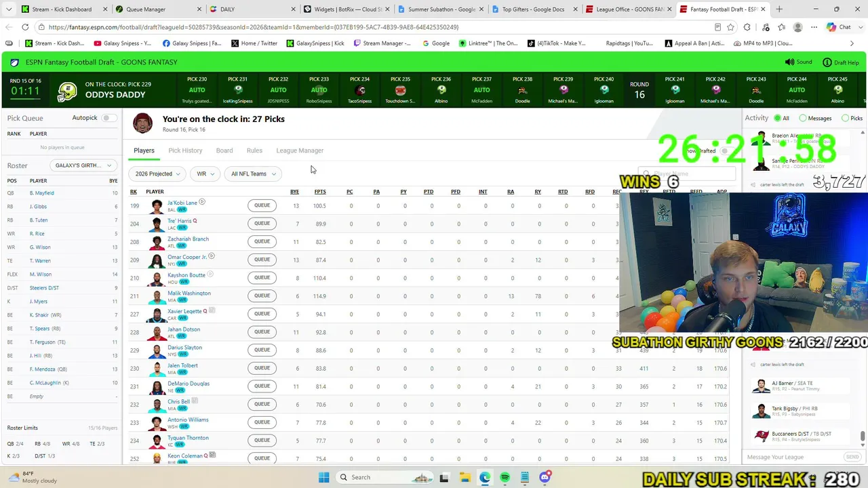Click the ODDYS DADDY team helmet logo
868x488 pixels.
click(67, 91)
